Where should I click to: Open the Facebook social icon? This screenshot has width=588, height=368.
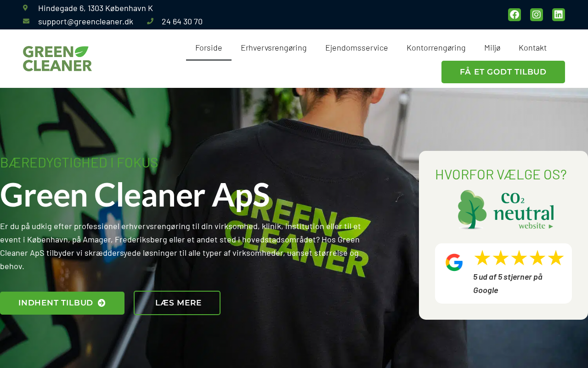click(514, 15)
